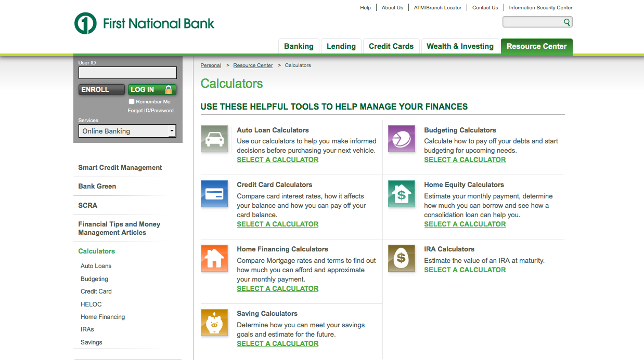Select a calculator under Credit Card Calculators
The width and height of the screenshot is (644, 360).
click(x=278, y=224)
